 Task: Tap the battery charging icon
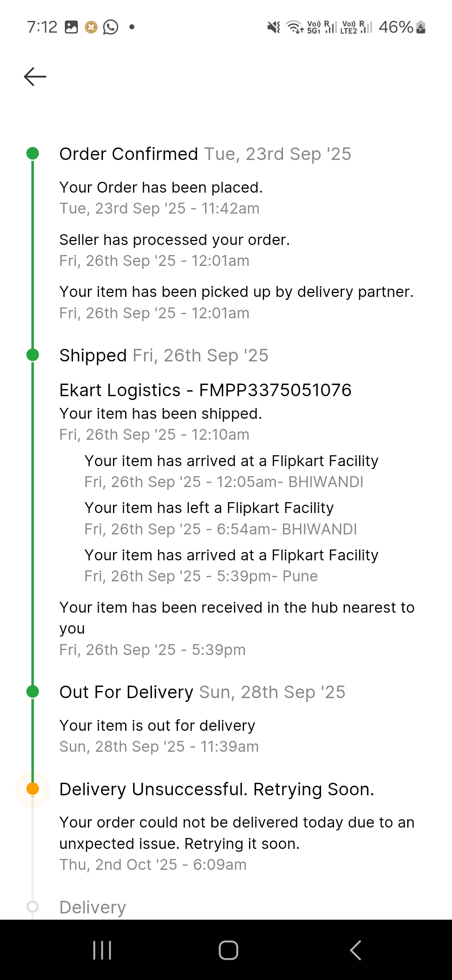tap(421, 27)
